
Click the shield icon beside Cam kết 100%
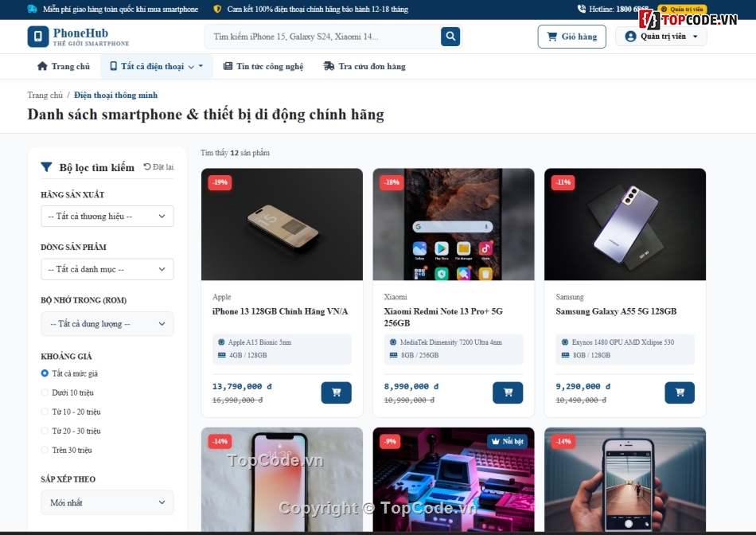click(x=217, y=10)
